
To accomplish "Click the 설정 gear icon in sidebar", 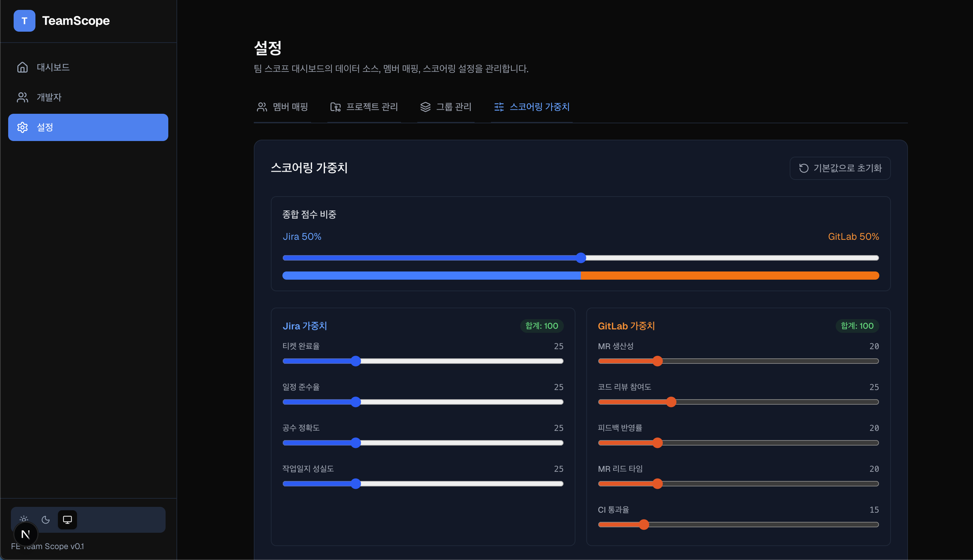I will click(x=22, y=127).
